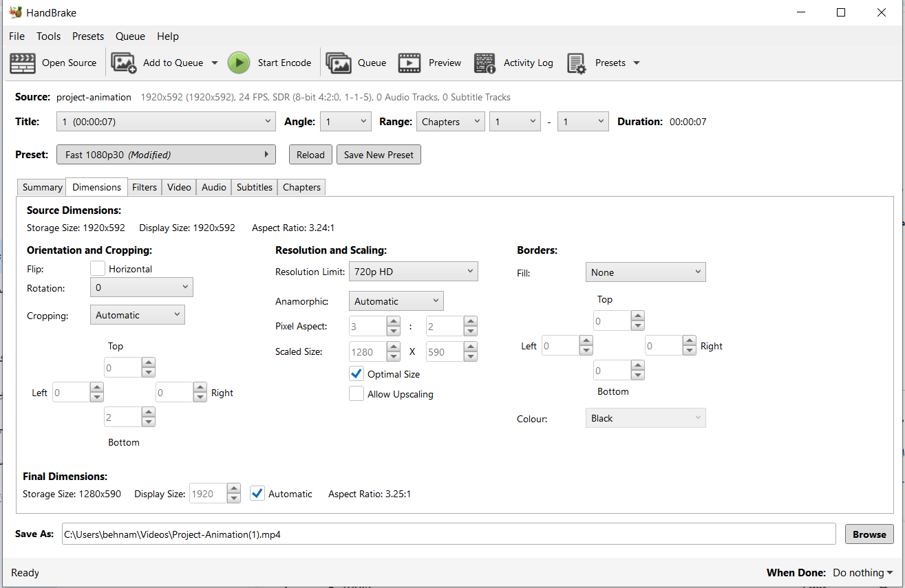Click the HandBrake pineapple app icon
Screen dimensions: 905x588
point(16,12)
